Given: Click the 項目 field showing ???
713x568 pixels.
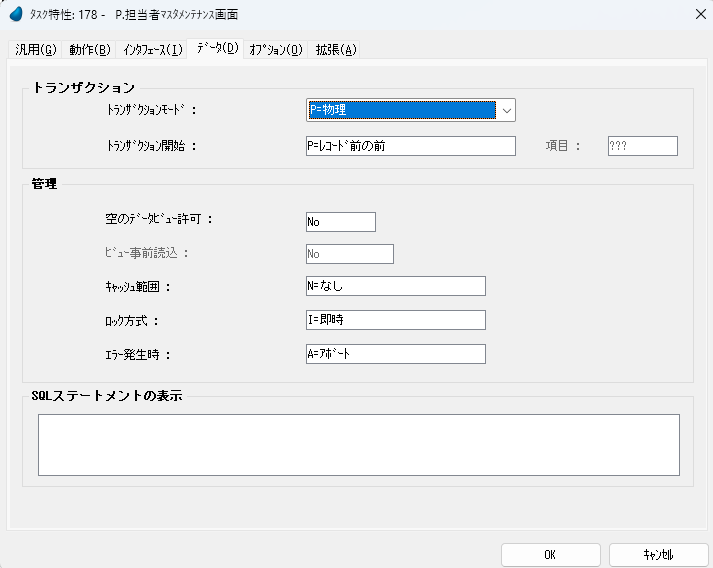Looking at the screenshot, I should click(x=642, y=146).
